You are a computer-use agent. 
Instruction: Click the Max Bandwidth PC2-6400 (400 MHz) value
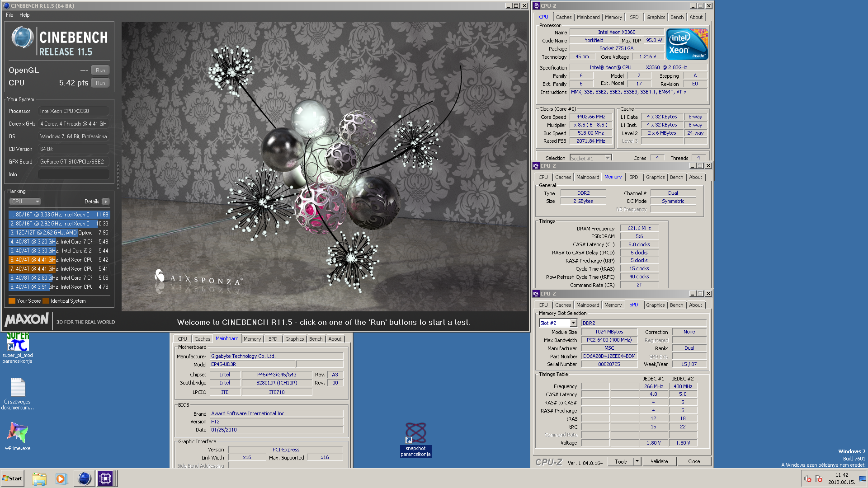609,340
